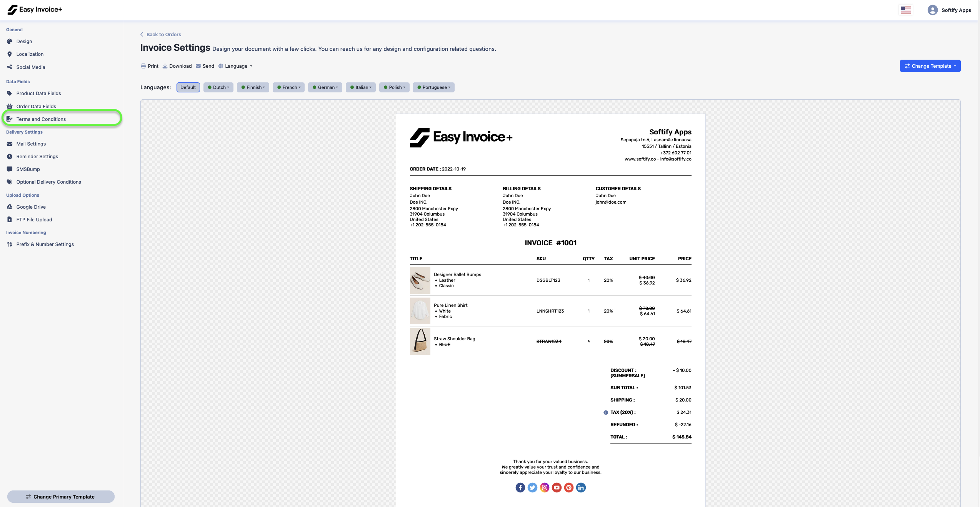The image size is (980, 507).
Task: Send the invoice
Action: click(x=205, y=66)
